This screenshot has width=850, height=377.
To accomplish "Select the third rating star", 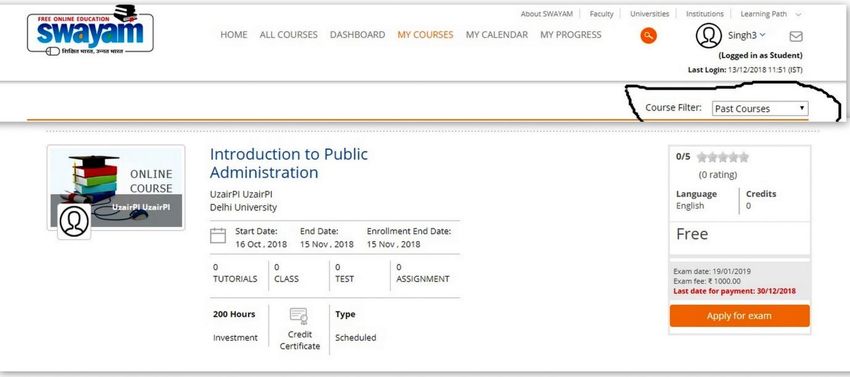I will click(x=723, y=157).
